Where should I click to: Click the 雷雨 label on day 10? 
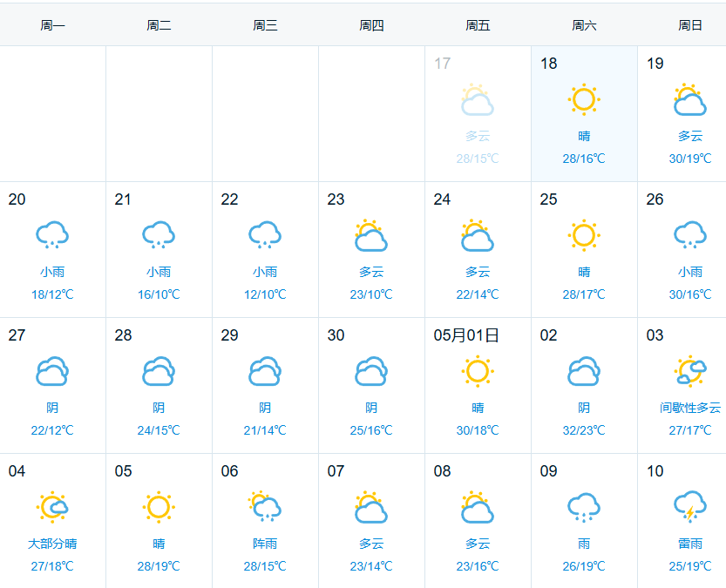(x=690, y=544)
